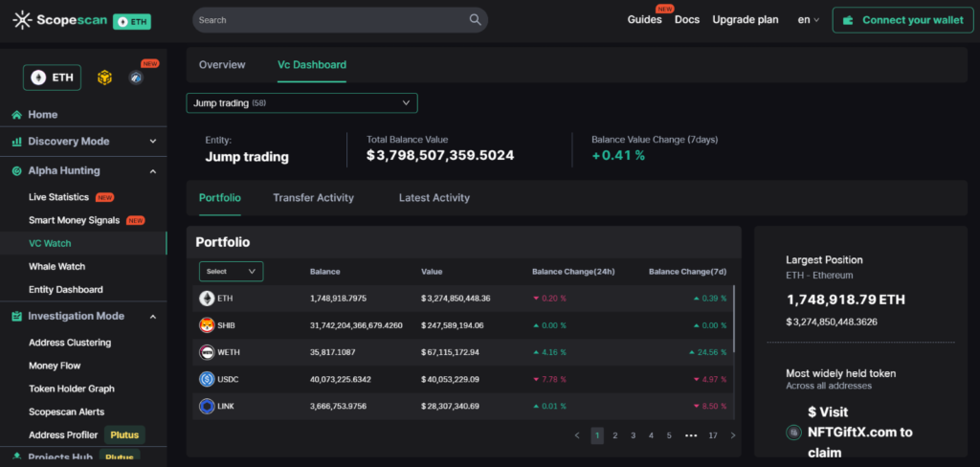The image size is (980, 467).
Task: Open Upgrade plan link
Action: click(x=745, y=20)
